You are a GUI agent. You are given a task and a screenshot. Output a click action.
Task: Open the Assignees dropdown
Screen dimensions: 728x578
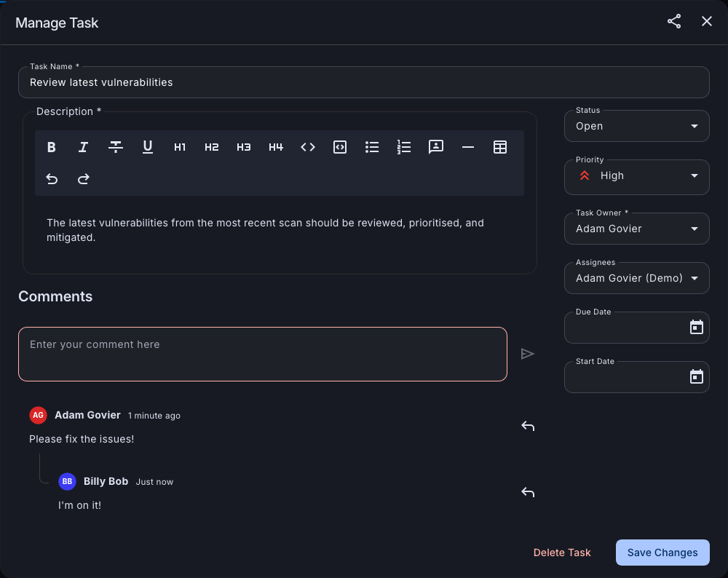tap(636, 278)
